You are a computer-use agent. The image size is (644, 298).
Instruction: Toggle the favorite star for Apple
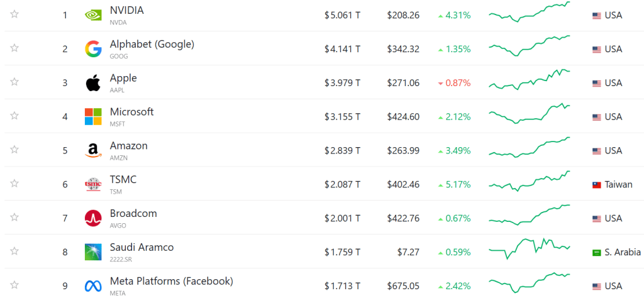tap(14, 82)
